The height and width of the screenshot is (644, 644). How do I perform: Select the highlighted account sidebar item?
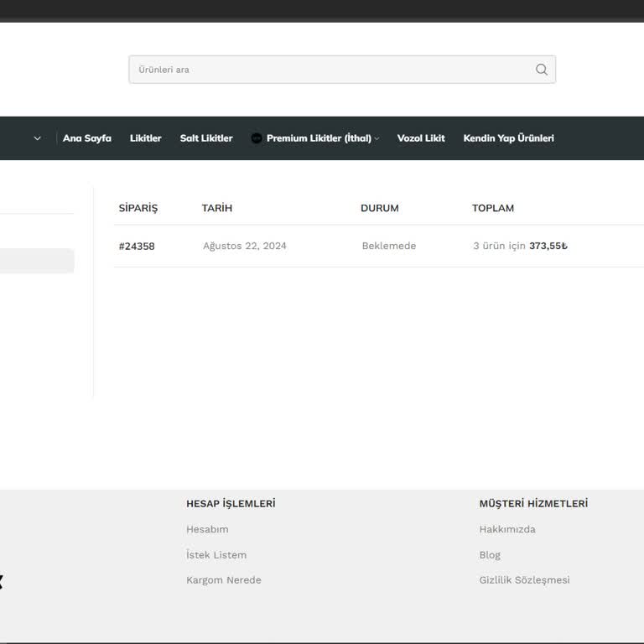click(37, 261)
